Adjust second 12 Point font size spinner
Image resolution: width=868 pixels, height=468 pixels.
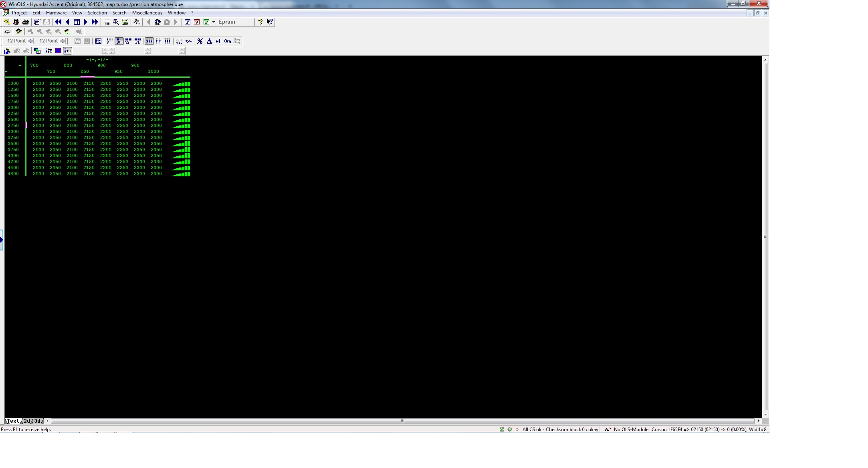click(x=63, y=41)
